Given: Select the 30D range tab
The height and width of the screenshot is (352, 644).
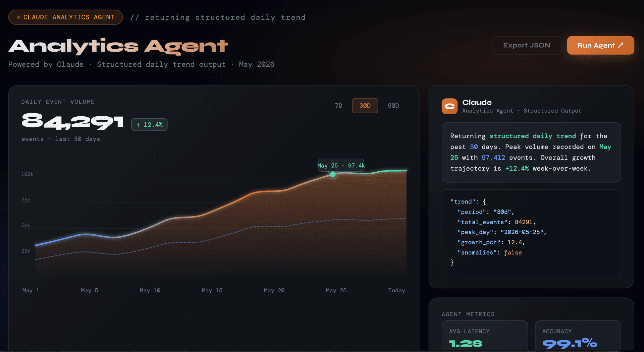Looking at the screenshot, I should coord(365,106).
